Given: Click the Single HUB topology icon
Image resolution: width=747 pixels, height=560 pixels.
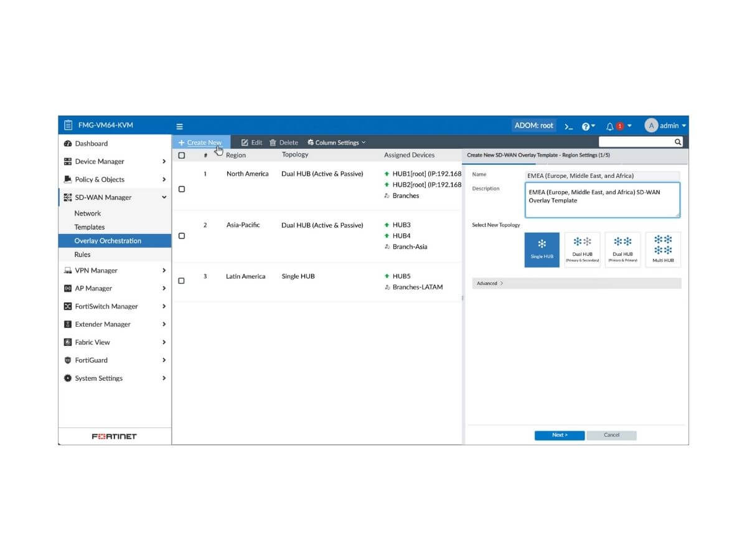Looking at the screenshot, I should 542,249.
